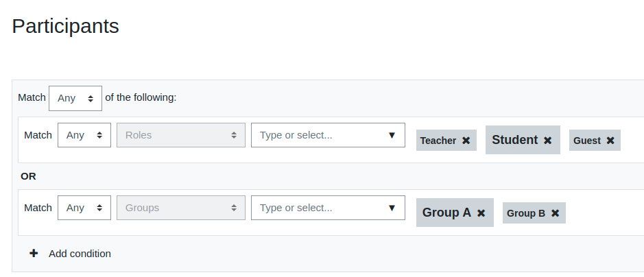Click the Add condition link
Image resolution: width=644 pixels, height=277 pixels.
pyautogui.click(x=80, y=254)
